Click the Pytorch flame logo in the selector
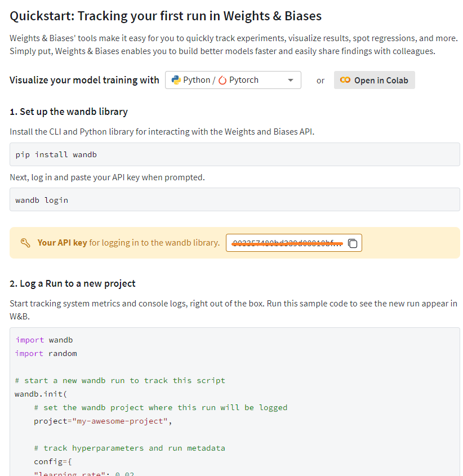Image resolution: width=463 pixels, height=476 pixels. tap(222, 80)
